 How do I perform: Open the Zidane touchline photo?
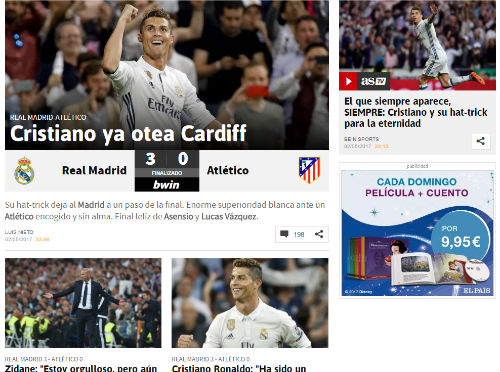pyautogui.click(x=83, y=303)
